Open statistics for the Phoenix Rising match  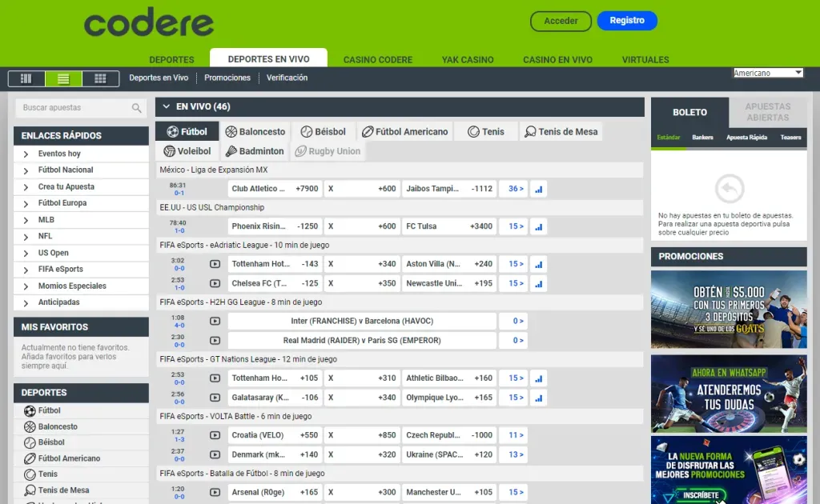pos(537,226)
